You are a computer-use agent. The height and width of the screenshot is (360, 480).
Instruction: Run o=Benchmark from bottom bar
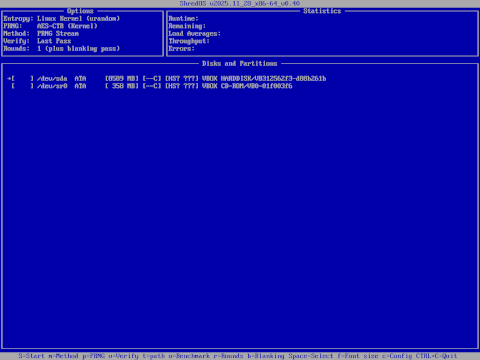189,356
